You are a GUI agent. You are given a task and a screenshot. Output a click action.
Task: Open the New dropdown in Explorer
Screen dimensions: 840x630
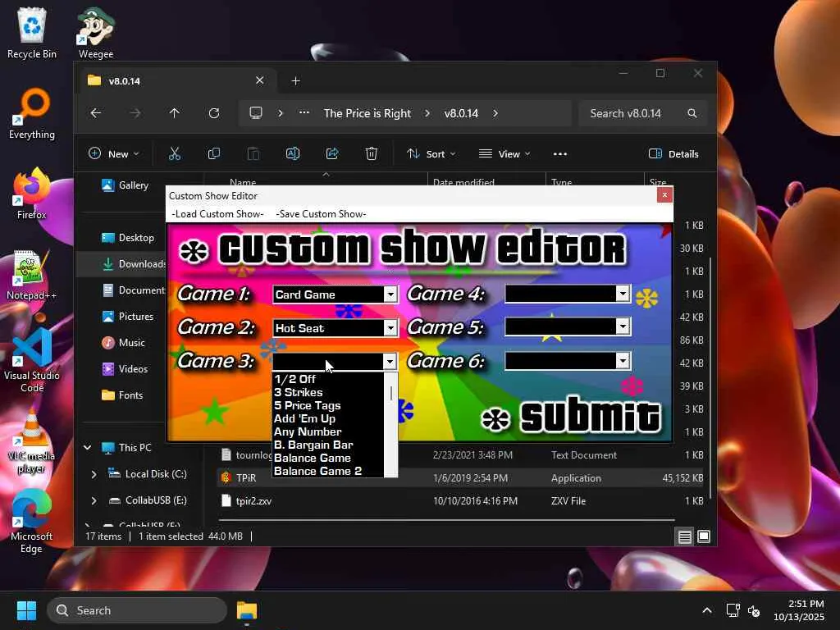click(113, 153)
